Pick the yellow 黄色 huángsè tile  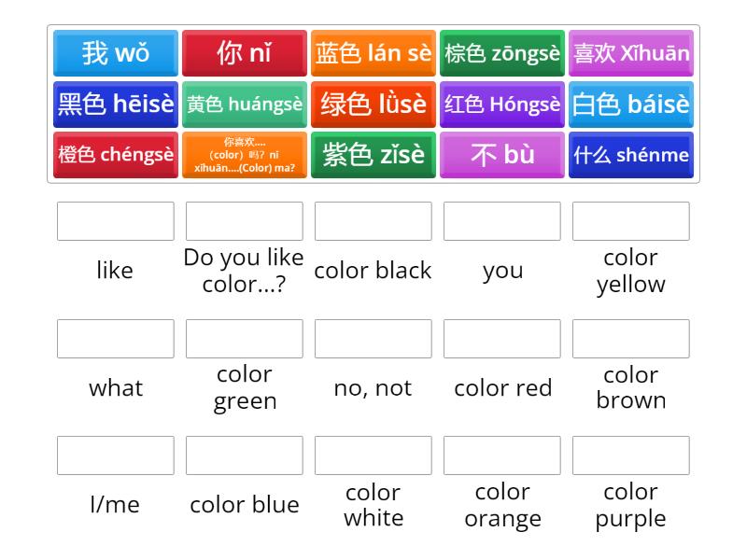point(245,105)
